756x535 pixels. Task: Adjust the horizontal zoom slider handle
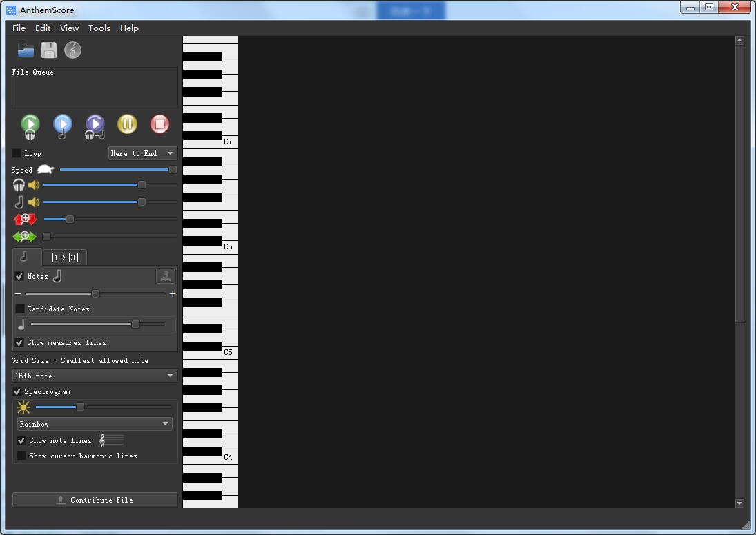point(47,237)
